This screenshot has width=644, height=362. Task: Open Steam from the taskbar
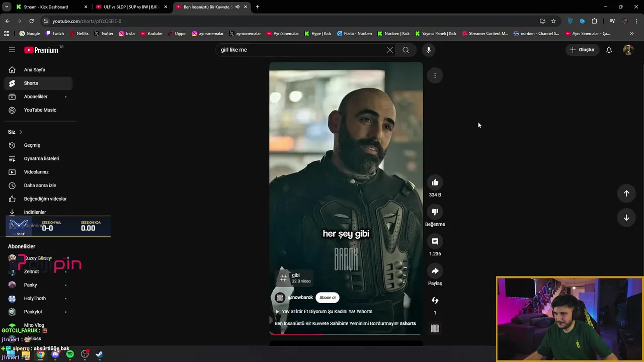[x=99, y=354]
